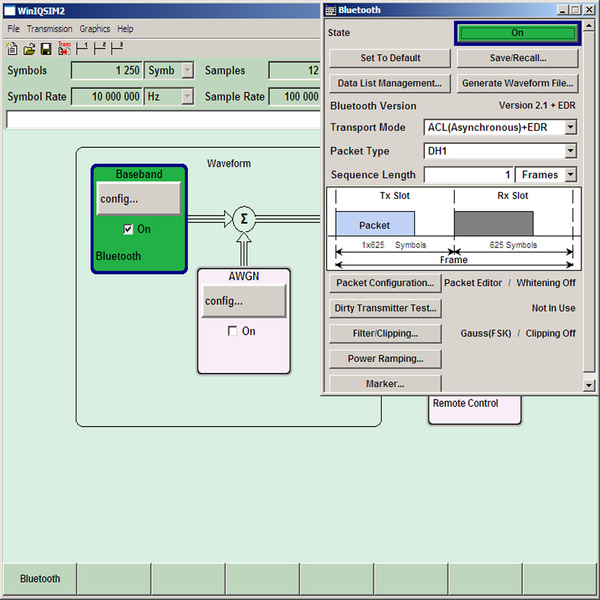Open Packet Configuration... dialog
600x600 pixels.
point(385,283)
